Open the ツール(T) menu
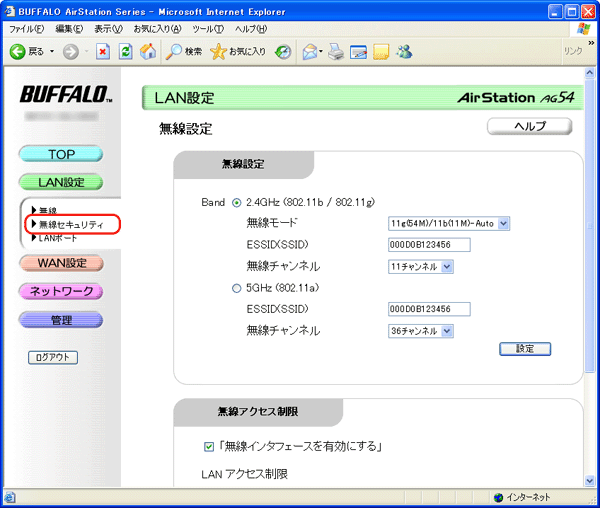600x508 pixels. (x=208, y=29)
